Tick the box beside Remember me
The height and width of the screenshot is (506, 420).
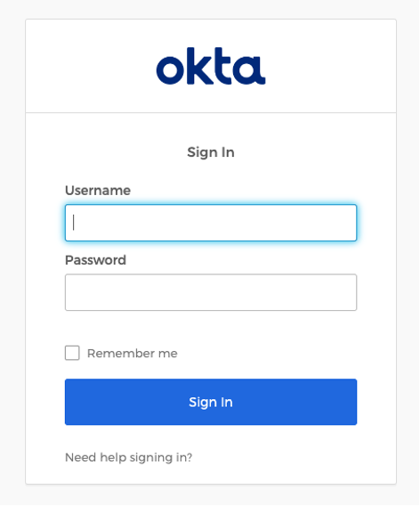(72, 353)
